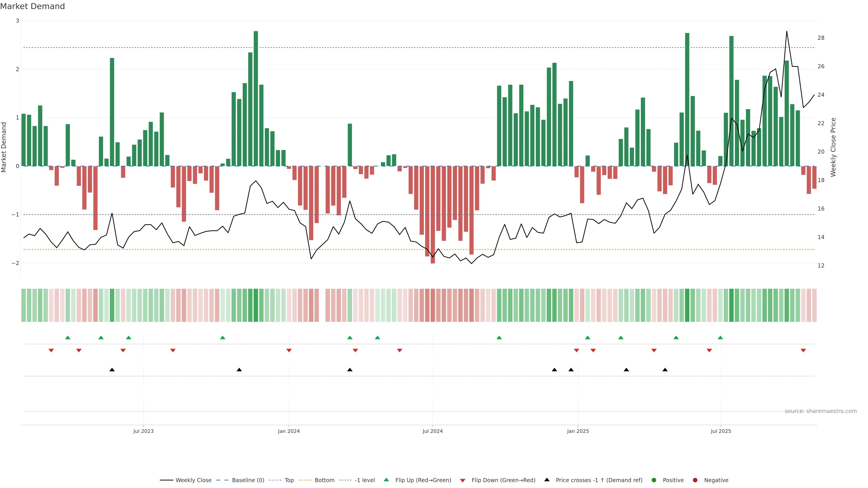Click green Positive dot in legend
The height and width of the screenshot is (488, 868).
(654, 480)
